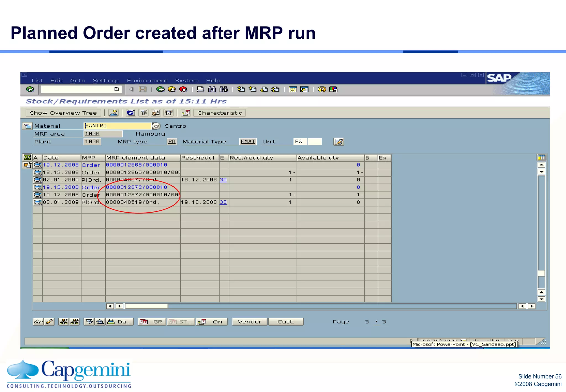The image size is (566, 392).
Task: Click the PD MRP type value
Action: tap(172, 142)
